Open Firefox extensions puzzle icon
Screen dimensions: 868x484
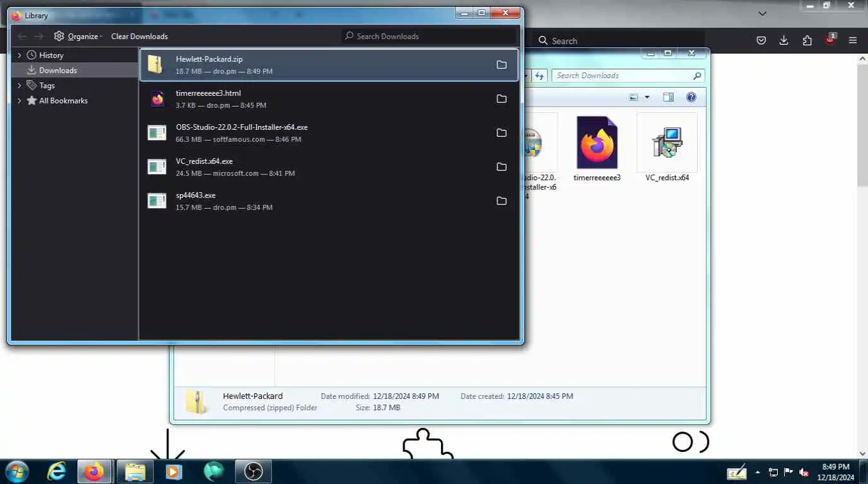point(807,40)
